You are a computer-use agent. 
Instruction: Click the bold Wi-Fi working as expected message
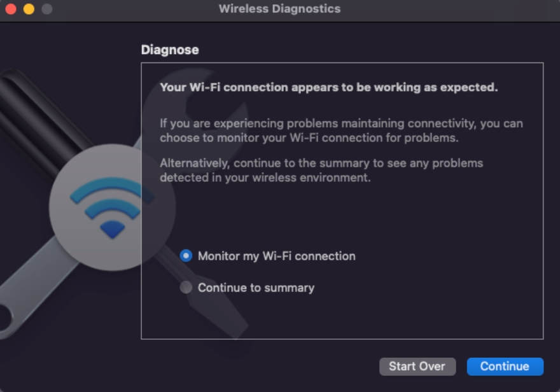(x=329, y=87)
